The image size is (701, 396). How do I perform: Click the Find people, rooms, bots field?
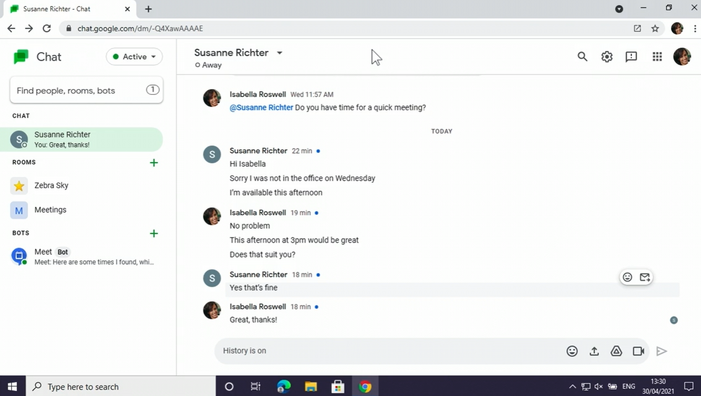[86, 90]
